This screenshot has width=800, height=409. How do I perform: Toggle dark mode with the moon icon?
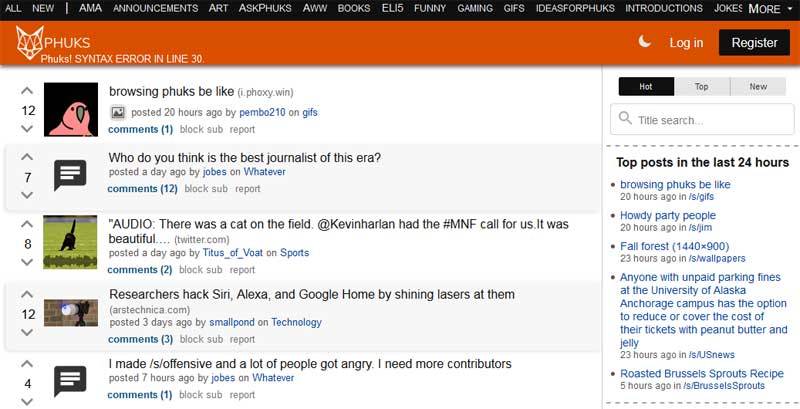644,41
